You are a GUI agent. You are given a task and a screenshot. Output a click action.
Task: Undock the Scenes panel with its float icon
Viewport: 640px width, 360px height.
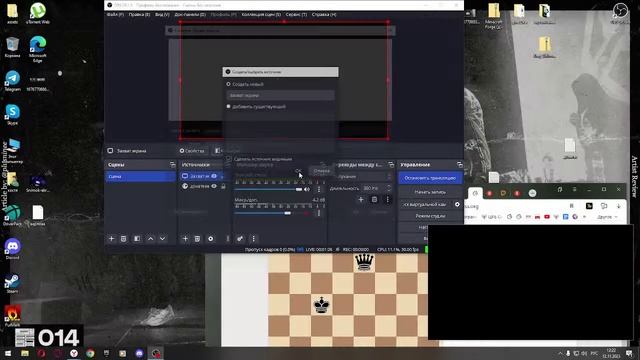point(172,164)
